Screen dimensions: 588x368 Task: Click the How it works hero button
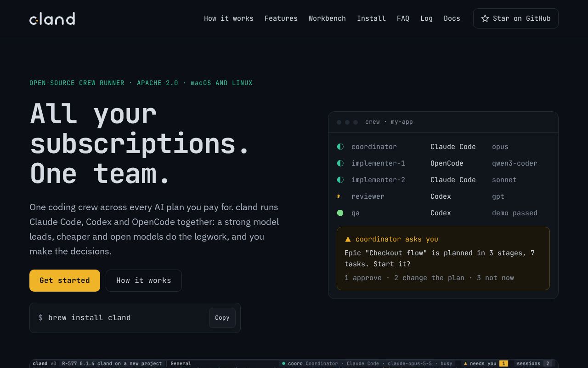(x=144, y=281)
